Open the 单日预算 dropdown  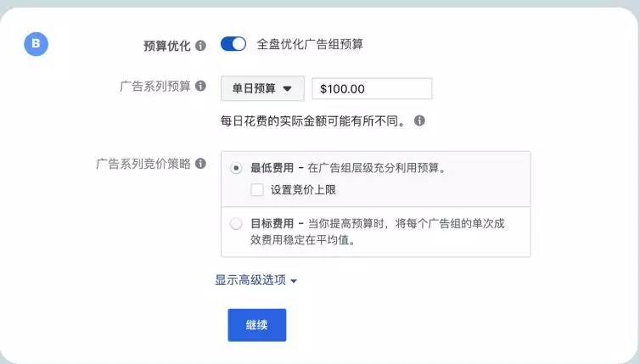pos(261,88)
